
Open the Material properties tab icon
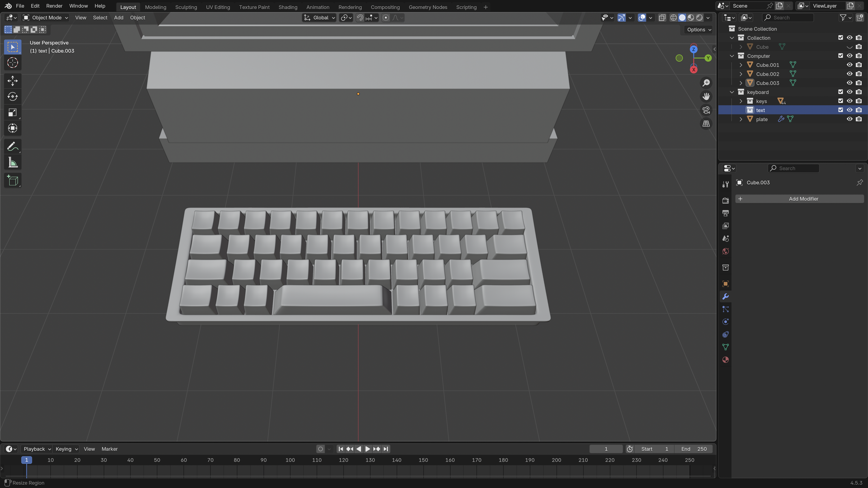[x=725, y=360]
